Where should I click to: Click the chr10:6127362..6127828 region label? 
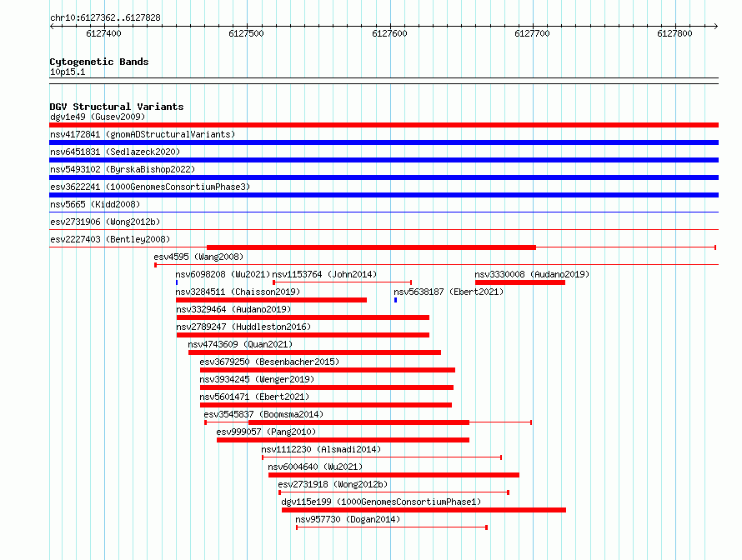105,17
